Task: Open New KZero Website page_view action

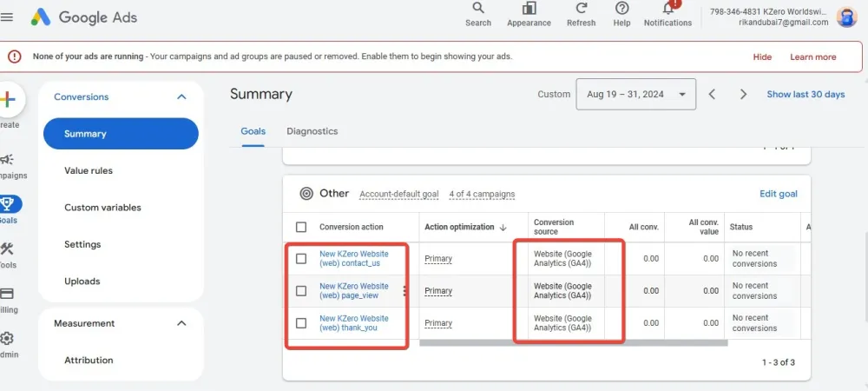Action: [x=354, y=291]
